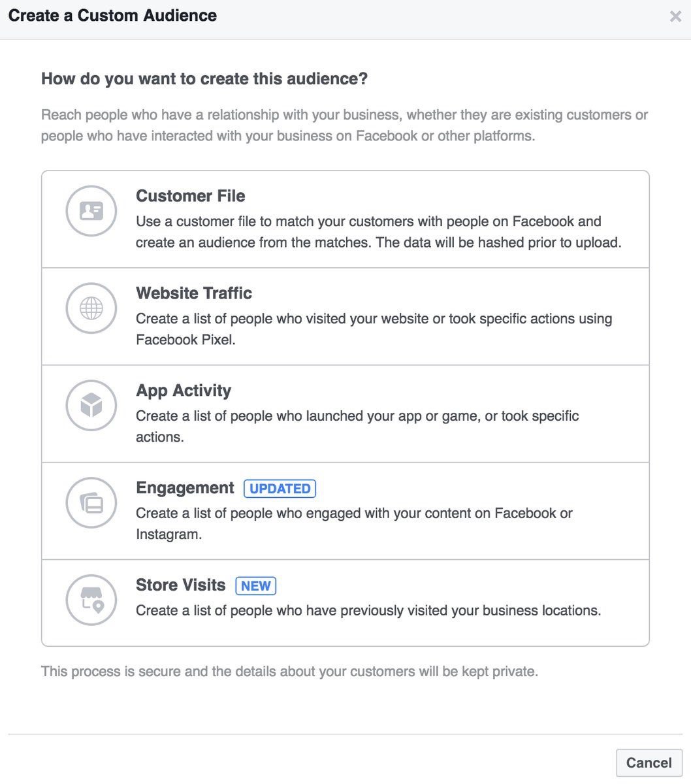The width and height of the screenshot is (691, 784).
Task: Select the Customer File heading
Action: click(191, 196)
